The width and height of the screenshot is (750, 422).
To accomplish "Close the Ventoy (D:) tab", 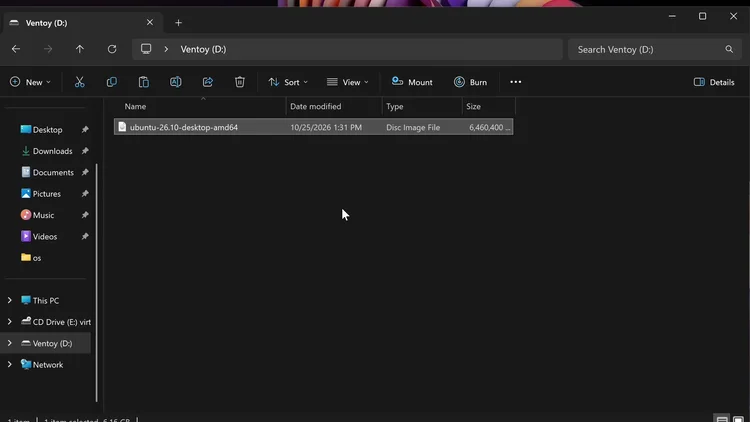I will pyautogui.click(x=150, y=22).
